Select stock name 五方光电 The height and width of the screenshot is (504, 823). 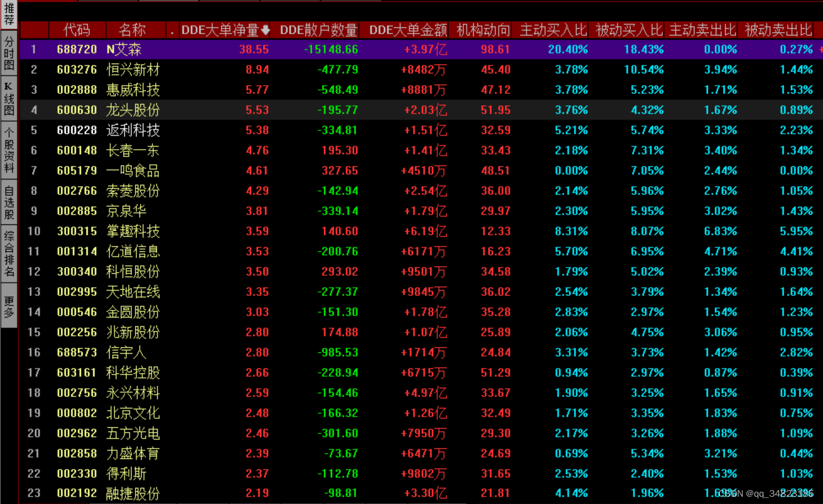point(133,433)
